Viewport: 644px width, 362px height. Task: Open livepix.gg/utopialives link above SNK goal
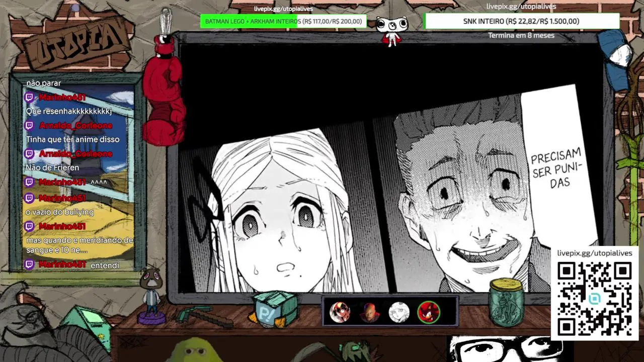(x=521, y=7)
